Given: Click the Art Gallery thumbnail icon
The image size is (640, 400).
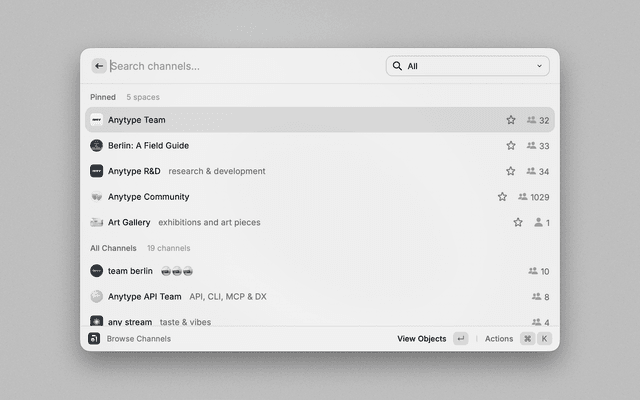Looking at the screenshot, I should pyautogui.click(x=97, y=222).
